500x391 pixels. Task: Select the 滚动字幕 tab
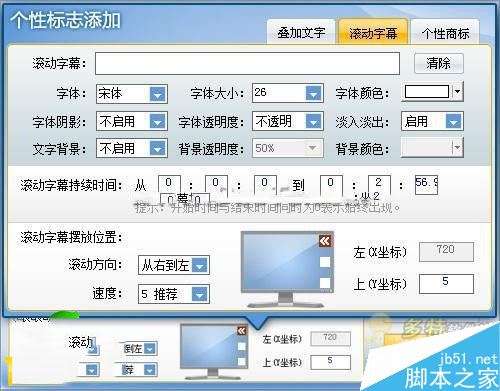click(373, 32)
